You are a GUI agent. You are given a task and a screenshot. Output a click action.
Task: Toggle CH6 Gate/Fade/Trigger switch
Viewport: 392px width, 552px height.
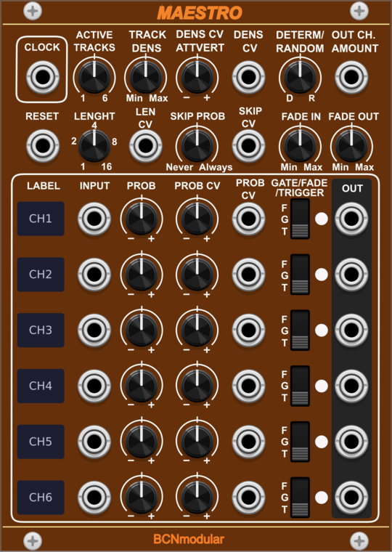[300, 498]
